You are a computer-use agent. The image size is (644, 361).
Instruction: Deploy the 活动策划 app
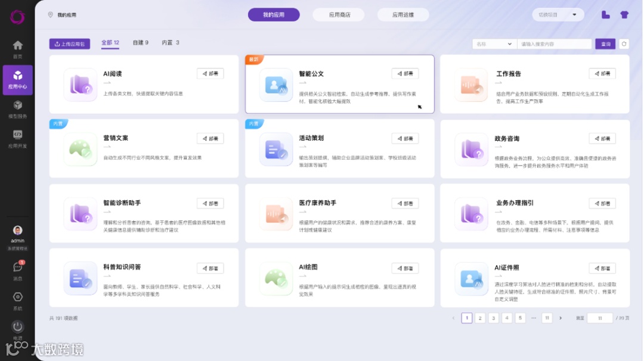pos(405,138)
